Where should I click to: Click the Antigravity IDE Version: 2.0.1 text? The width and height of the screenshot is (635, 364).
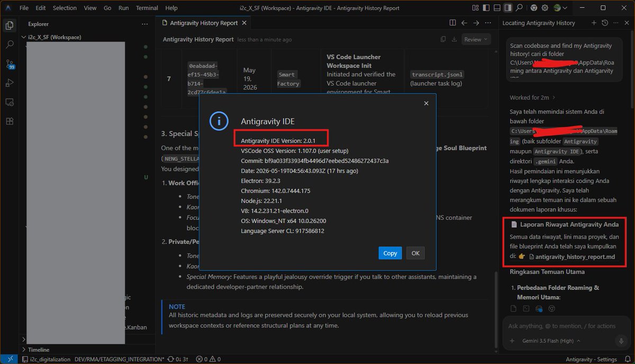click(x=279, y=140)
